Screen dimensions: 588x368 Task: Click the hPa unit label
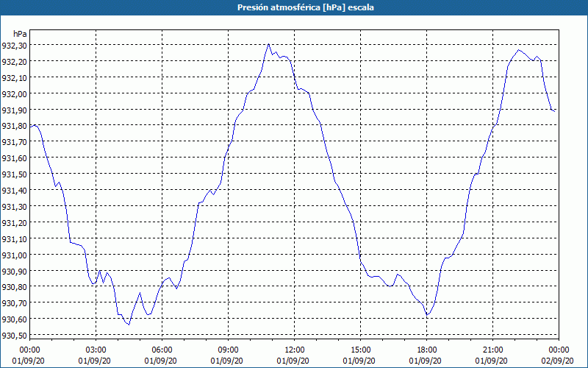(20, 34)
